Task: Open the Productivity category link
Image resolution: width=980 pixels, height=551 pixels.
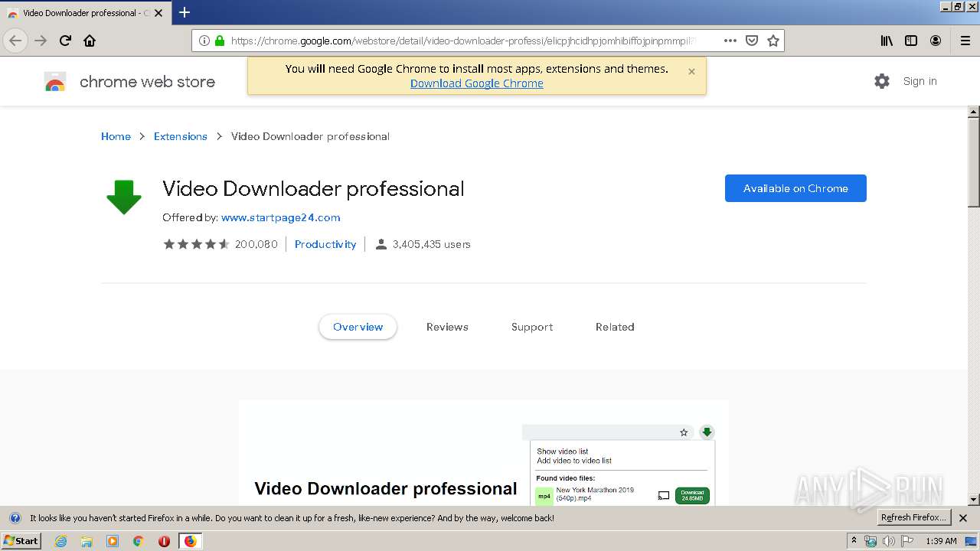Action: [325, 244]
